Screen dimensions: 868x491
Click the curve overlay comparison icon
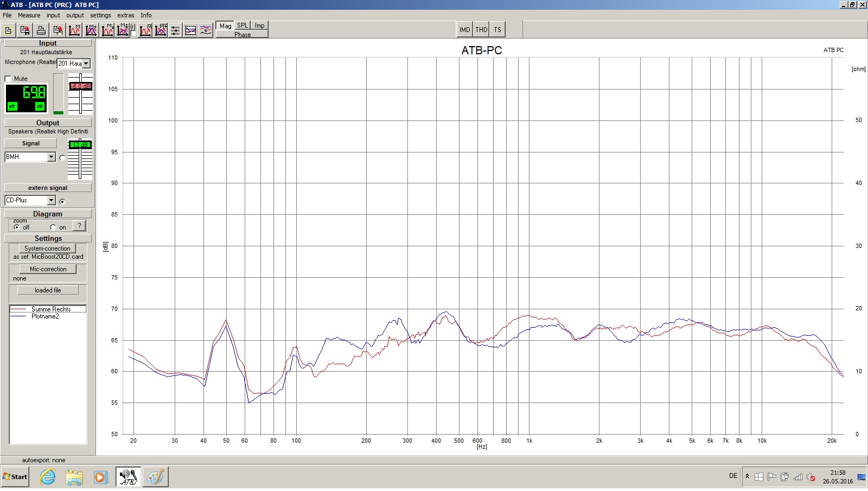190,30
